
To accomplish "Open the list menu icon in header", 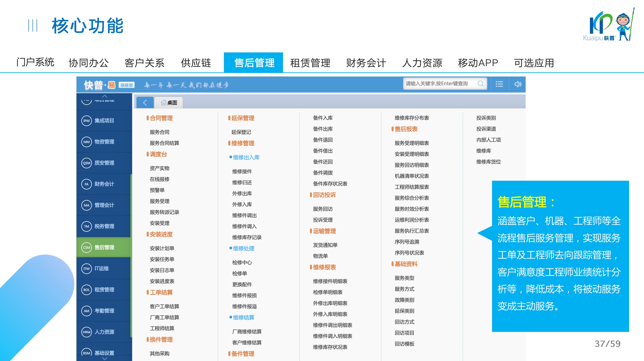I will coord(499,84).
